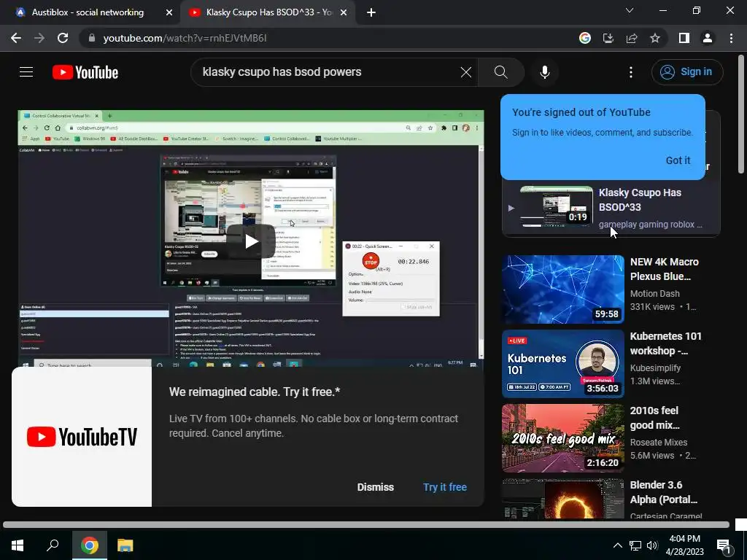Click Got it on sign-out notice

(678, 160)
